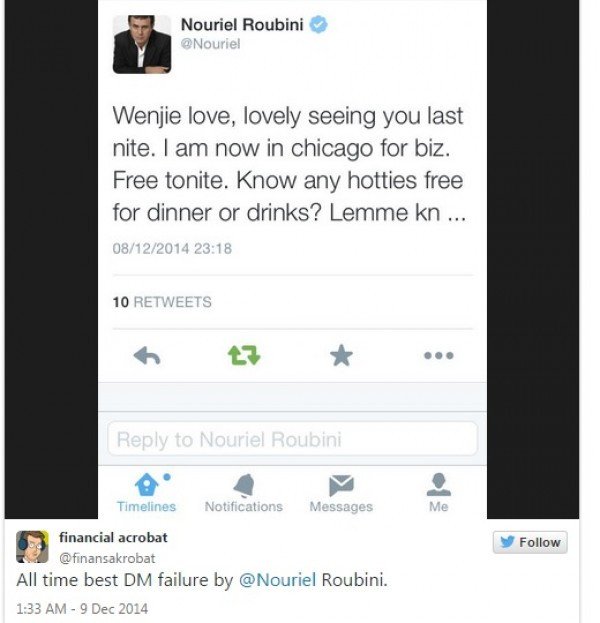The width and height of the screenshot is (600, 623).
Task: Switch to the Timelines tab
Action: click(146, 494)
